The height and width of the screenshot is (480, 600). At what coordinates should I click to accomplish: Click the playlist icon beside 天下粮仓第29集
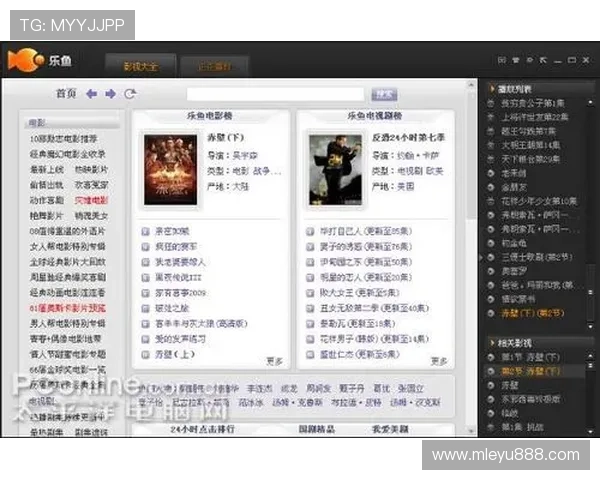491,159
